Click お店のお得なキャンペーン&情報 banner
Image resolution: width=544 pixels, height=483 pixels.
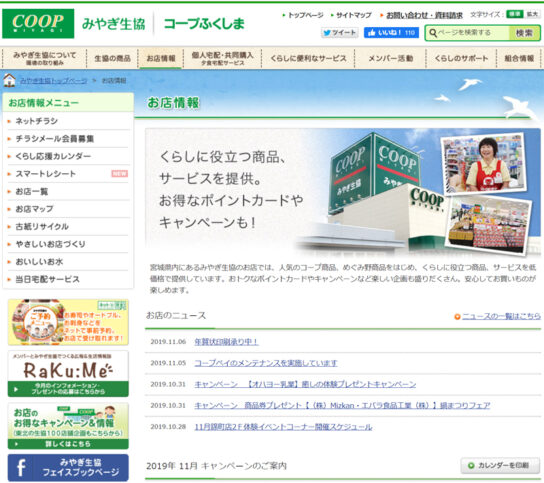point(68,426)
